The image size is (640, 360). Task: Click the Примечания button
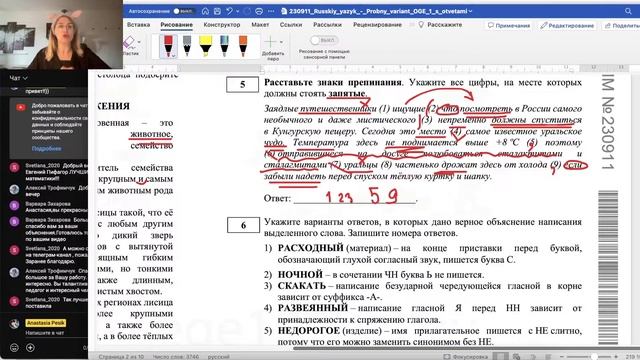(509, 25)
